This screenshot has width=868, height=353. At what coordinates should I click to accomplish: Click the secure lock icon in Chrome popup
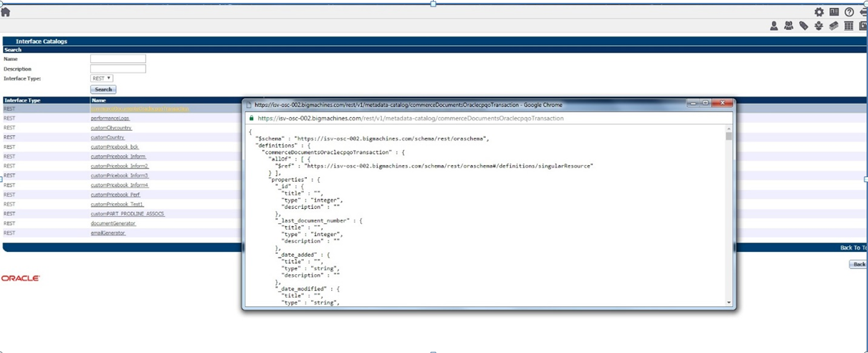coord(252,118)
